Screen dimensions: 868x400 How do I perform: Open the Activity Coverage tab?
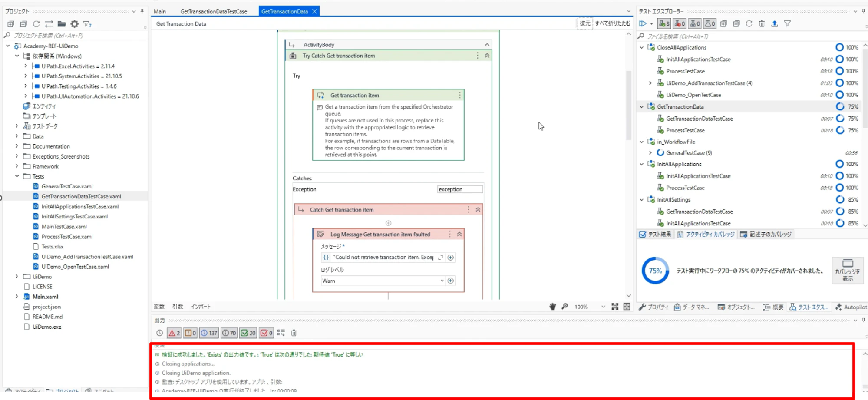(706, 235)
